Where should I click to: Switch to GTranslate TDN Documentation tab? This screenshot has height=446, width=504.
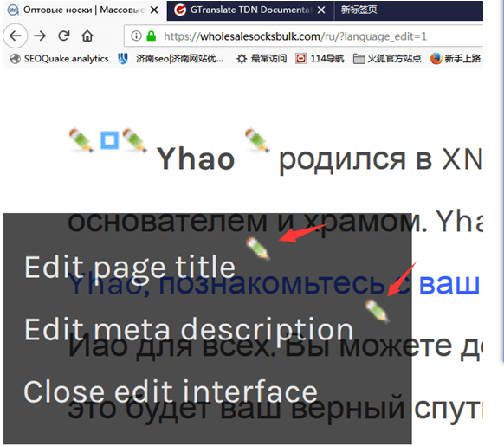(250, 10)
